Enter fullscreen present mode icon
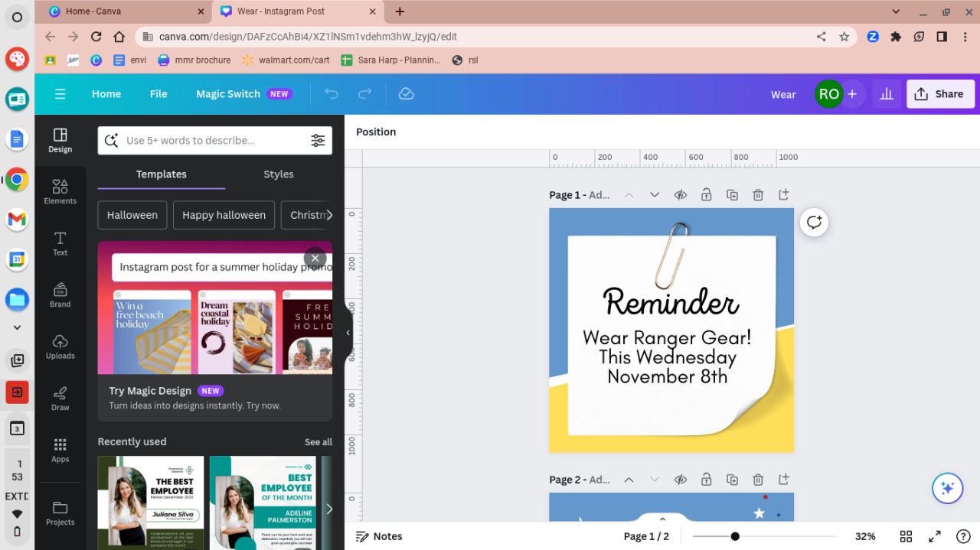 [x=935, y=536]
